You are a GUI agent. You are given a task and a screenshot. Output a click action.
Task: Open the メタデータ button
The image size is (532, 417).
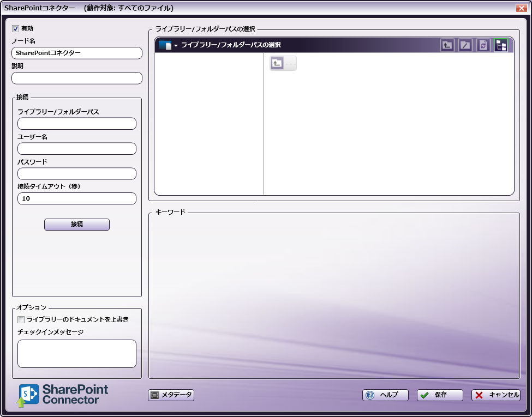pos(171,395)
